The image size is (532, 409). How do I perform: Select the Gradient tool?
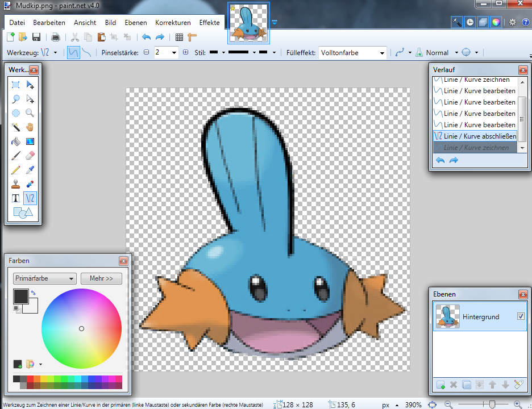point(30,141)
